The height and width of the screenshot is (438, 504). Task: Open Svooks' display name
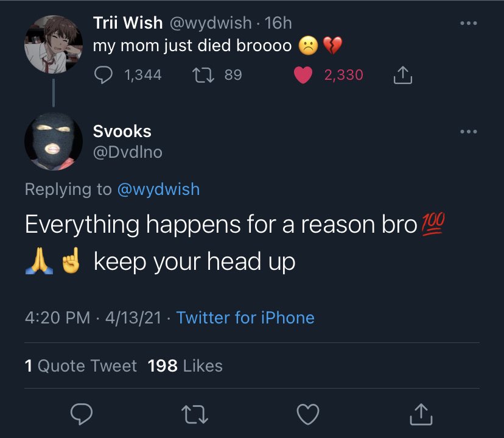point(122,131)
